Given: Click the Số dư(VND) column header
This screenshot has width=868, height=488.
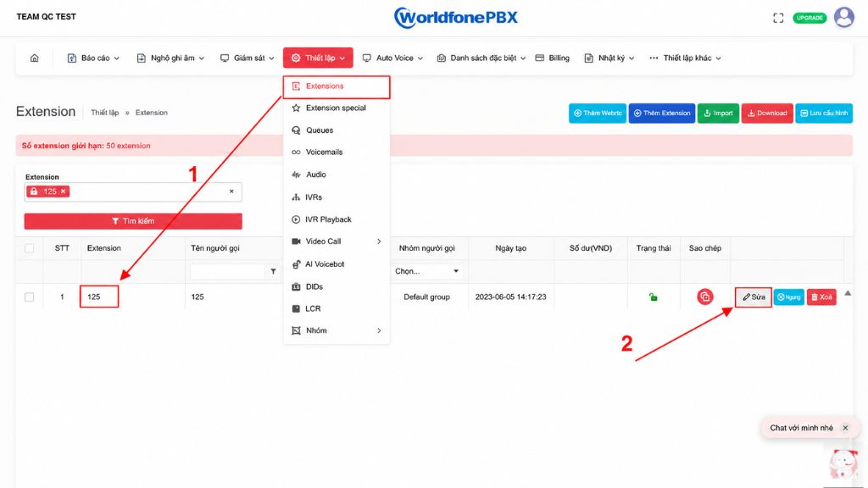Looking at the screenshot, I should tap(591, 248).
